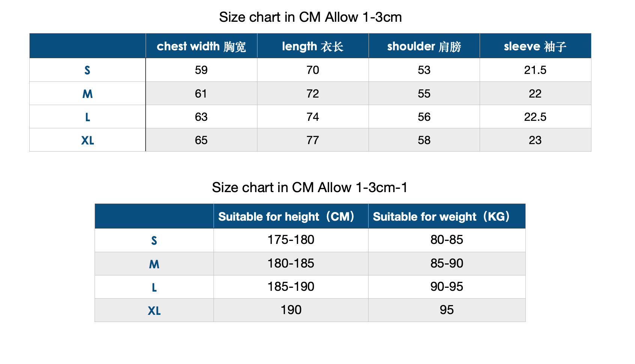Click the "length 衣长" column header

click(x=313, y=46)
